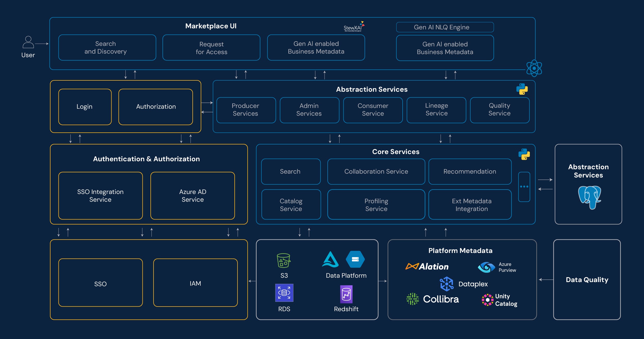The width and height of the screenshot is (644, 339).
Task: Click the Azure Purview eye icon
Action: pyautogui.click(x=486, y=267)
